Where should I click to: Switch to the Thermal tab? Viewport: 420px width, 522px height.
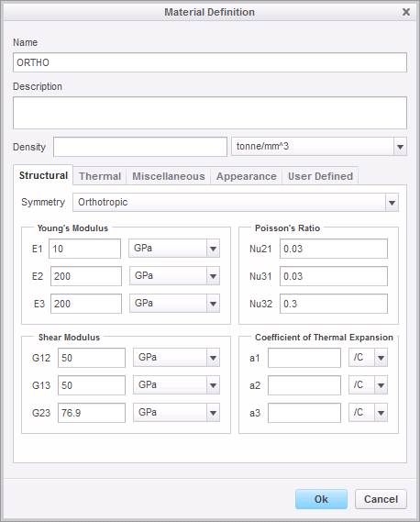tap(100, 176)
